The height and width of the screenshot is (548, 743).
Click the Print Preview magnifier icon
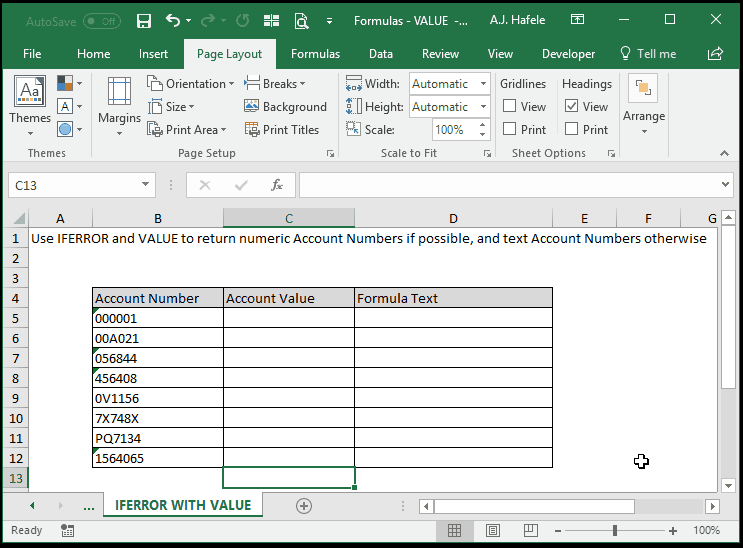(x=301, y=21)
